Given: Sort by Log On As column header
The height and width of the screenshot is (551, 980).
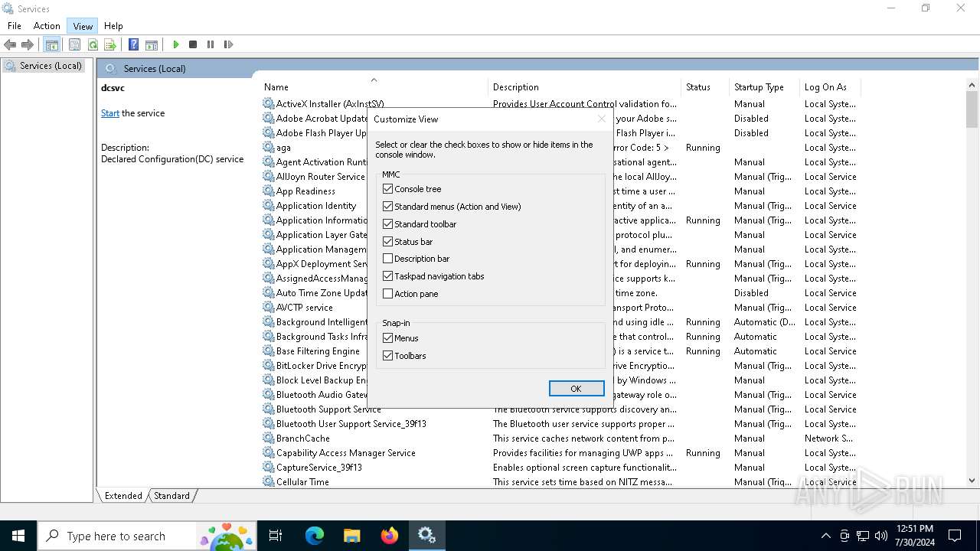Looking at the screenshot, I should pos(830,86).
